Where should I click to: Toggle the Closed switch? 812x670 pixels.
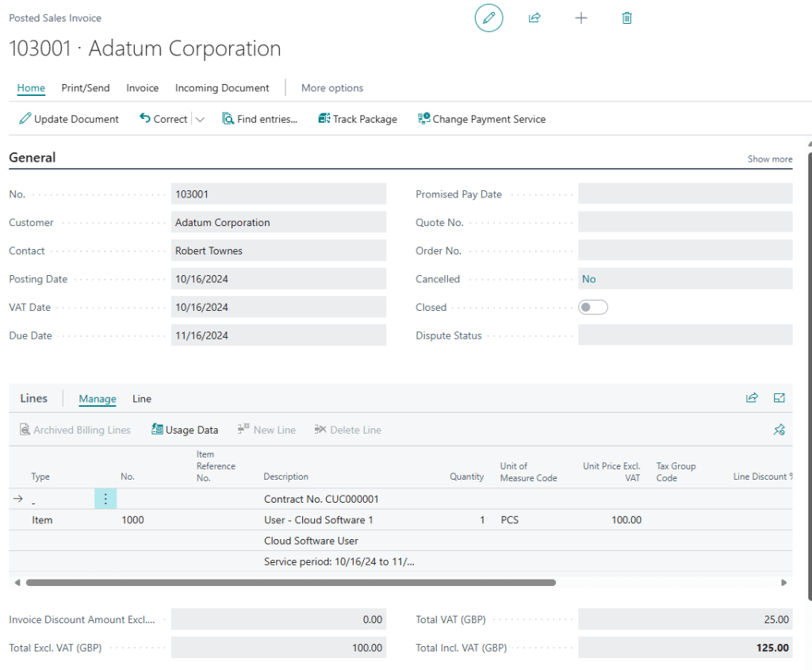[x=593, y=308]
